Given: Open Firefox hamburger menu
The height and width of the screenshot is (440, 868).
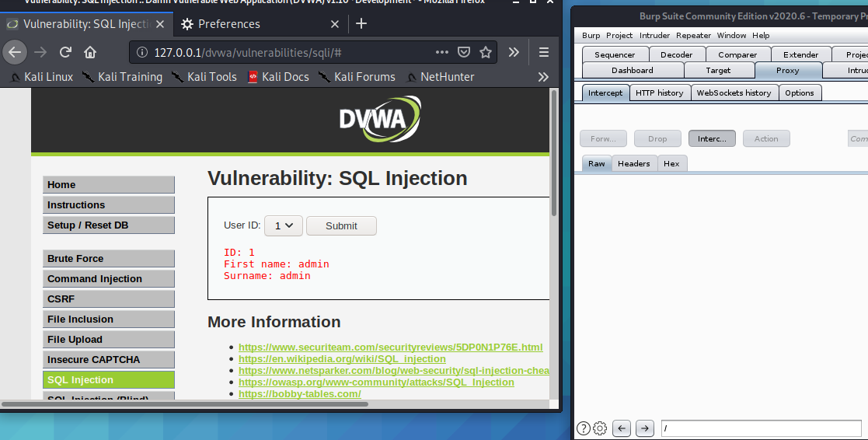Looking at the screenshot, I should coord(544,52).
